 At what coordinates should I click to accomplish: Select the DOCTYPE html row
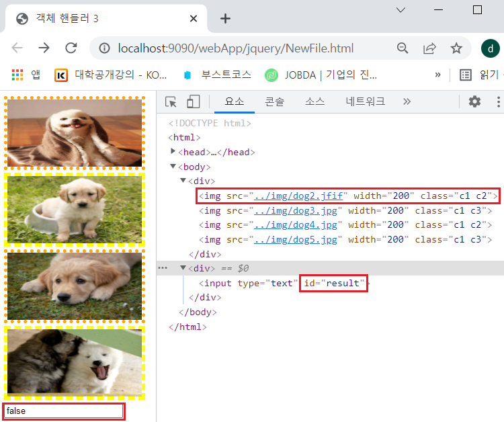tap(209, 123)
